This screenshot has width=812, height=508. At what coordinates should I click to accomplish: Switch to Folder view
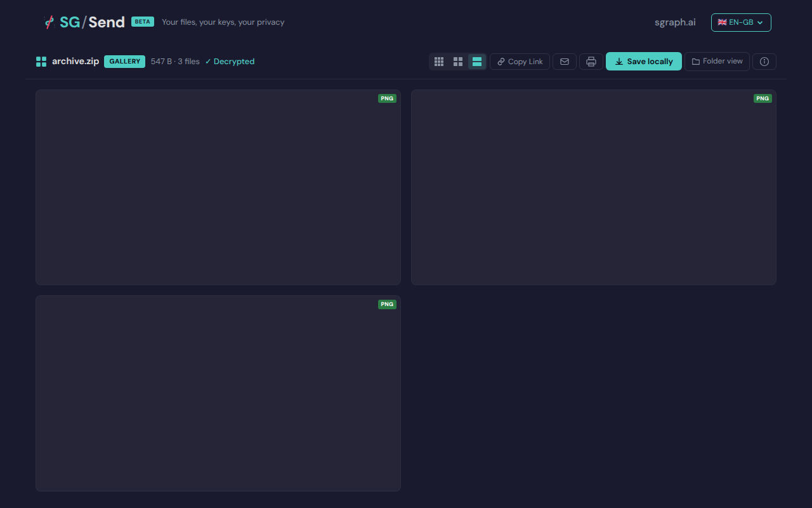click(717, 62)
